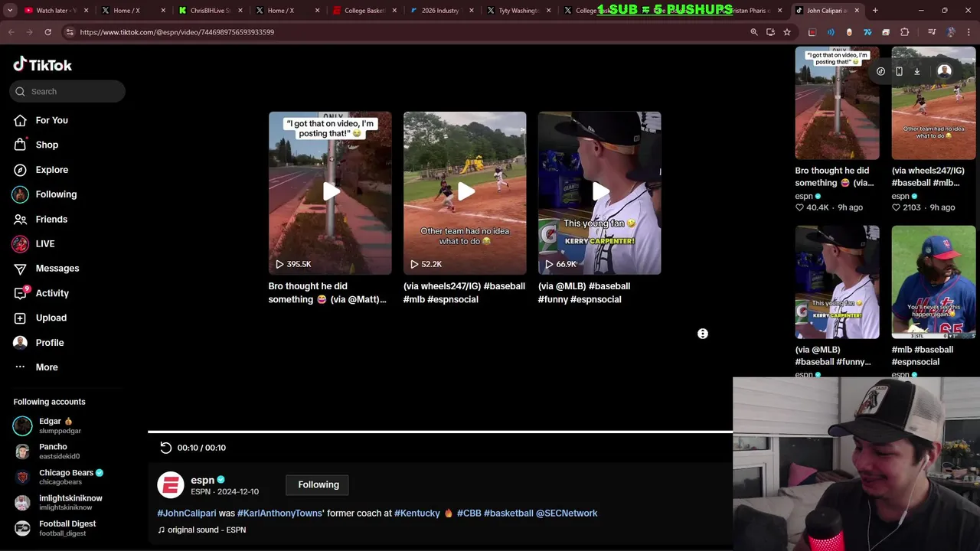
Task: Open the TikTok Shop page
Action: pos(47,145)
